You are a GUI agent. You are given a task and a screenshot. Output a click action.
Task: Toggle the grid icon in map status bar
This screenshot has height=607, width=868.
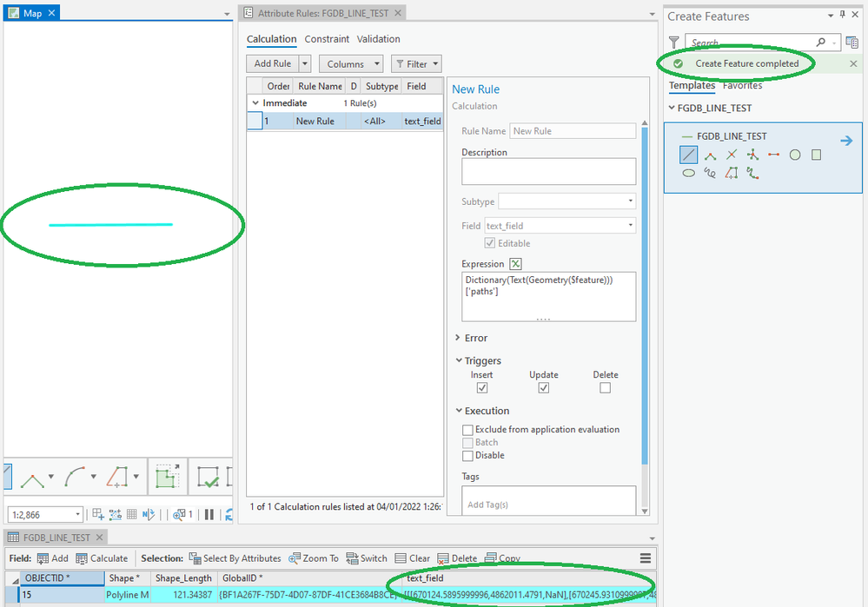click(131, 515)
